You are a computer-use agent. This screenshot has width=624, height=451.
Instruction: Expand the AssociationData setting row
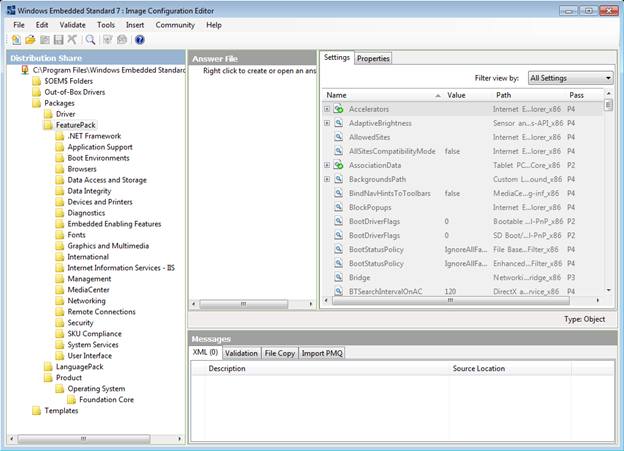[327, 165]
